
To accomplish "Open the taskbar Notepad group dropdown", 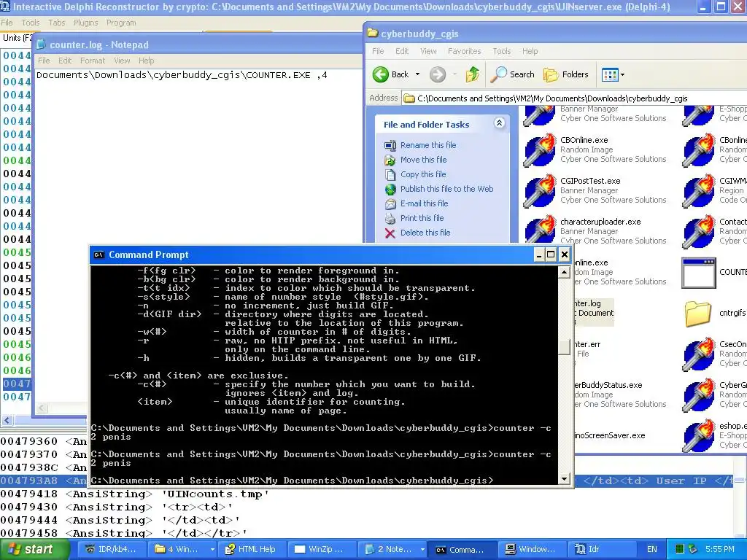I will coord(422,549).
